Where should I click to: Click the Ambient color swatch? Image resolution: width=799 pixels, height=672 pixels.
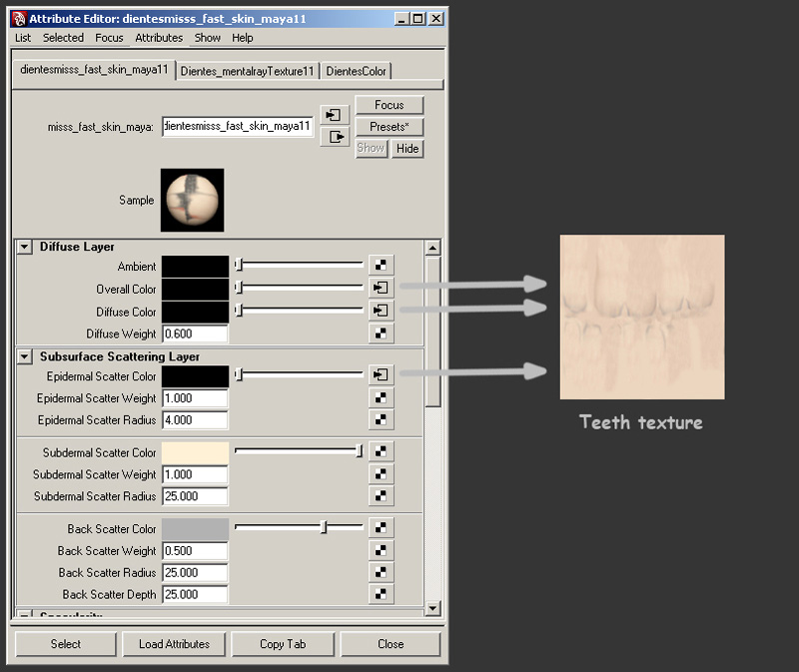[195, 266]
